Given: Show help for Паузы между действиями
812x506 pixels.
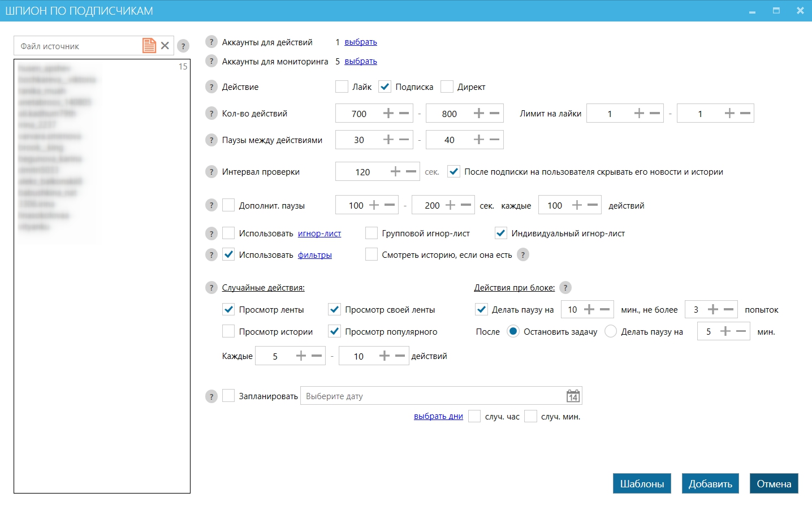Looking at the screenshot, I should click(x=211, y=140).
